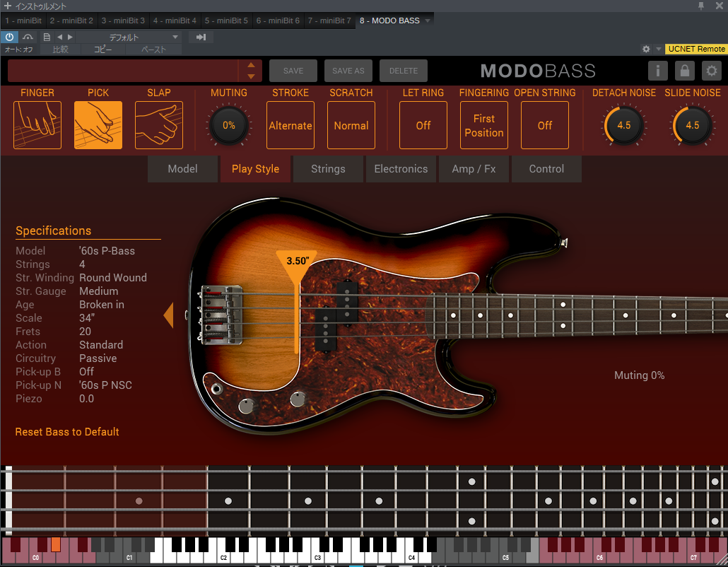Open the MODO BASS info icon
The height and width of the screenshot is (567, 728).
[x=657, y=71]
